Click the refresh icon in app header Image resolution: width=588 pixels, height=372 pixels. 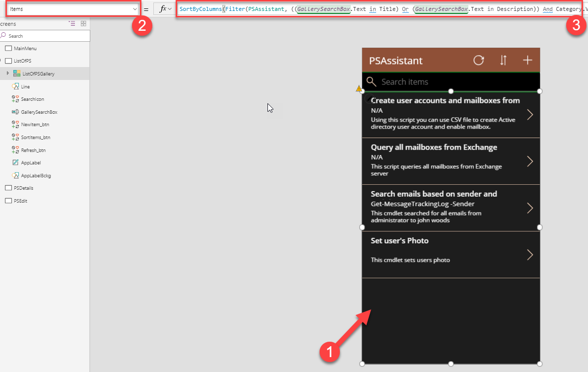pos(478,60)
